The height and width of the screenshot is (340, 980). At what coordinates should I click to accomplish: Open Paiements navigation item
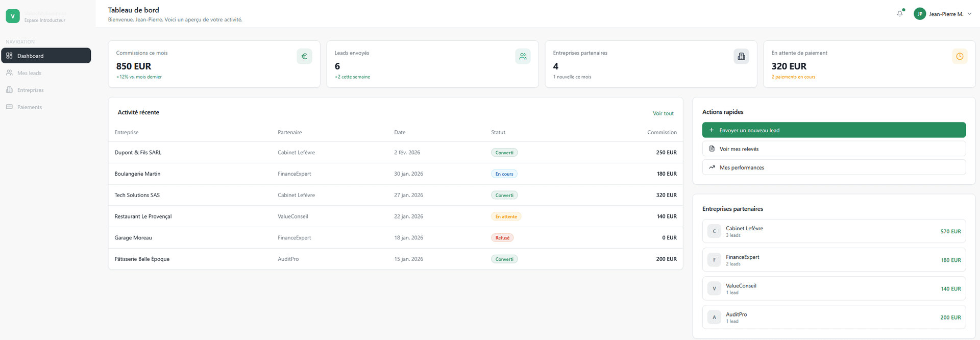[46, 107]
